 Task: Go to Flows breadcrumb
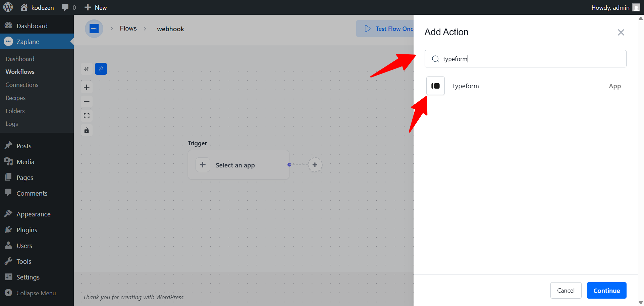[128, 29]
